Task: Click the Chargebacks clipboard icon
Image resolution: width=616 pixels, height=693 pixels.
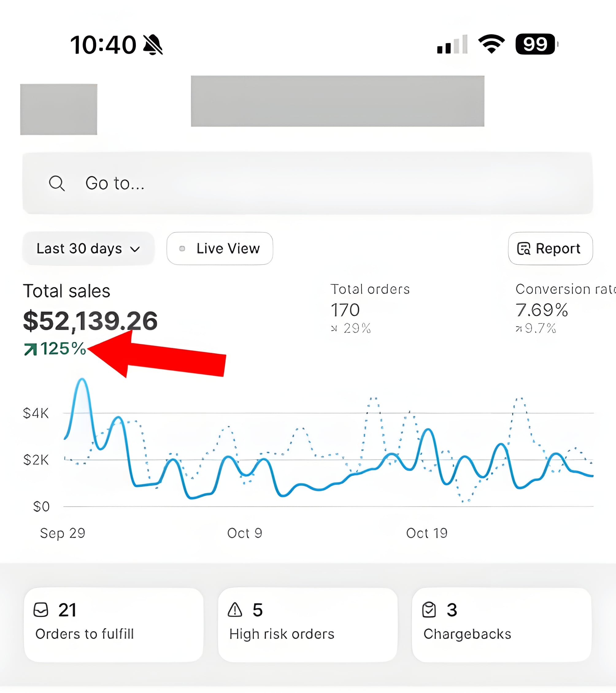Action: pyautogui.click(x=429, y=610)
